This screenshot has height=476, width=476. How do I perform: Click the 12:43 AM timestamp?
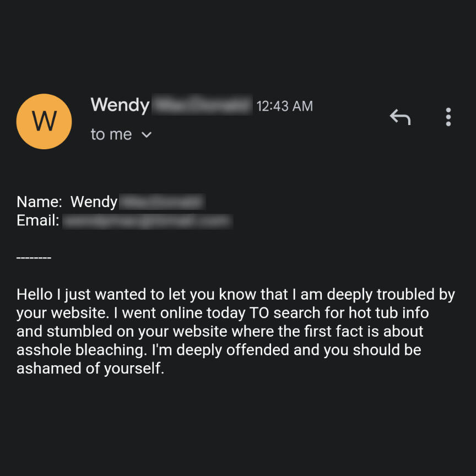[x=284, y=106]
